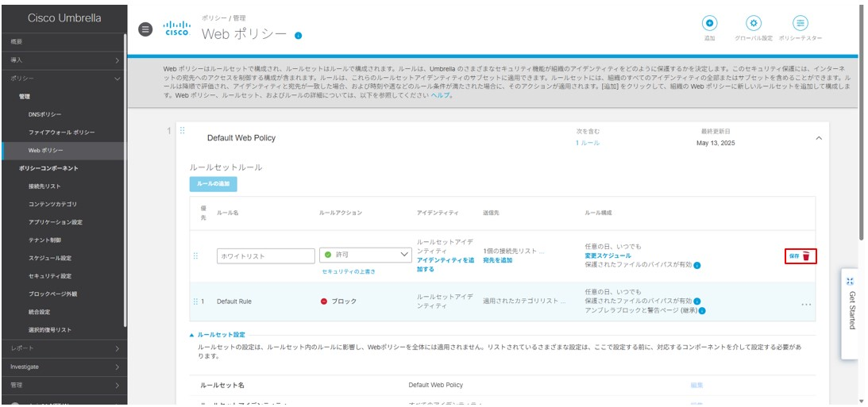Click the ホワイトリスト rule name field
The width and height of the screenshot is (868, 407).
266,256
